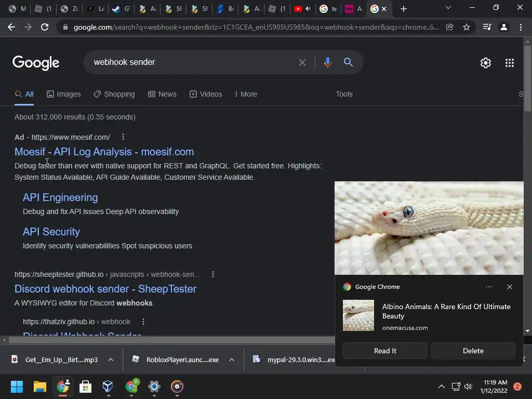Open the options dots beside thatziv.github.io

(x=143, y=321)
